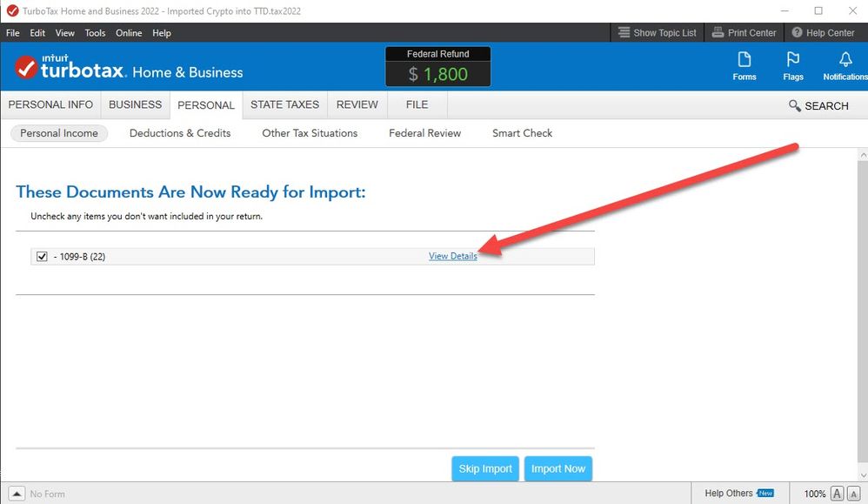This screenshot has height=504, width=868.
Task: Open the Flags icon
Action: [792, 65]
